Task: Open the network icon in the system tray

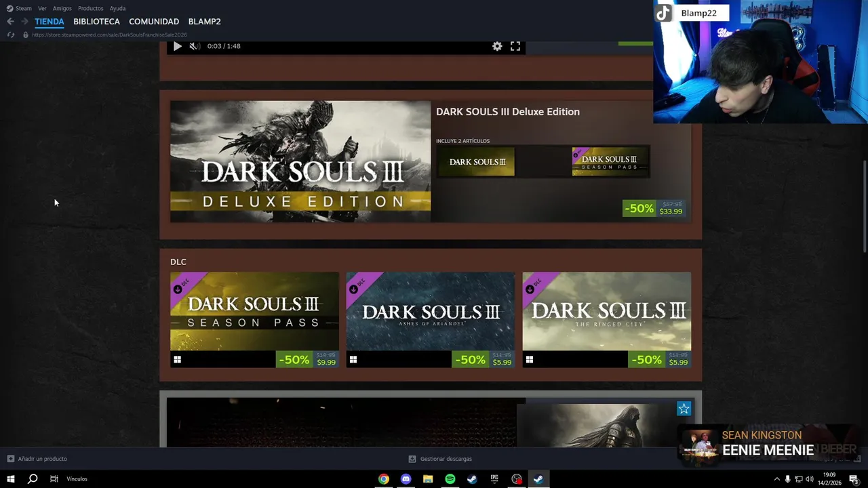Action: (798, 479)
